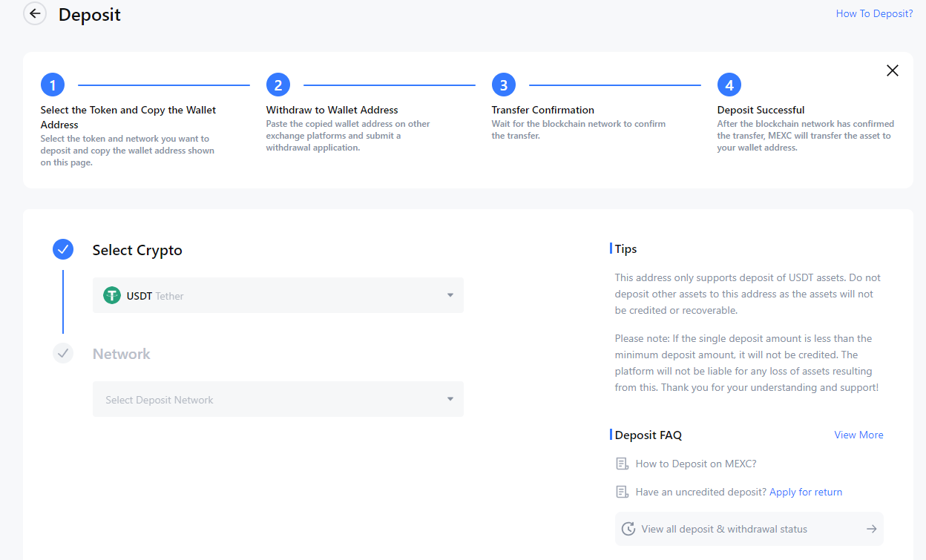Click the Network dropdown caret arrow
Screen dimensions: 926x560
tap(450, 400)
